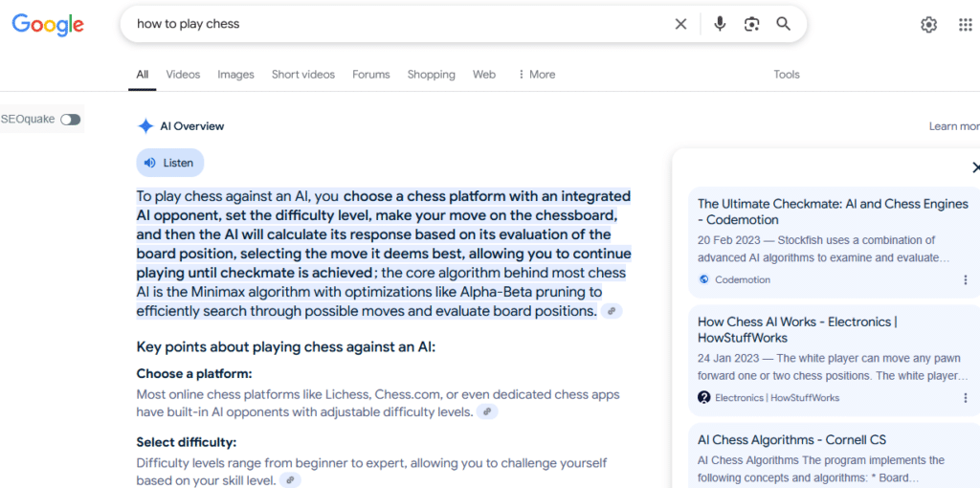Expand the More search filters menu
980x488 pixels.
click(x=536, y=75)
